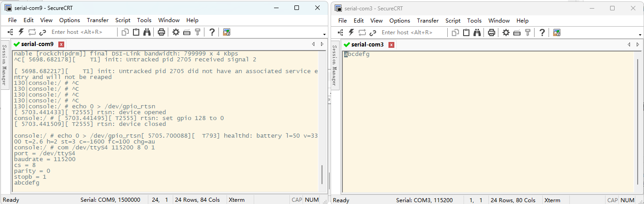Open Session Manager side panel in serial-com3
Viewport: 644px width, 204px height.
click(x=335, y=65)
